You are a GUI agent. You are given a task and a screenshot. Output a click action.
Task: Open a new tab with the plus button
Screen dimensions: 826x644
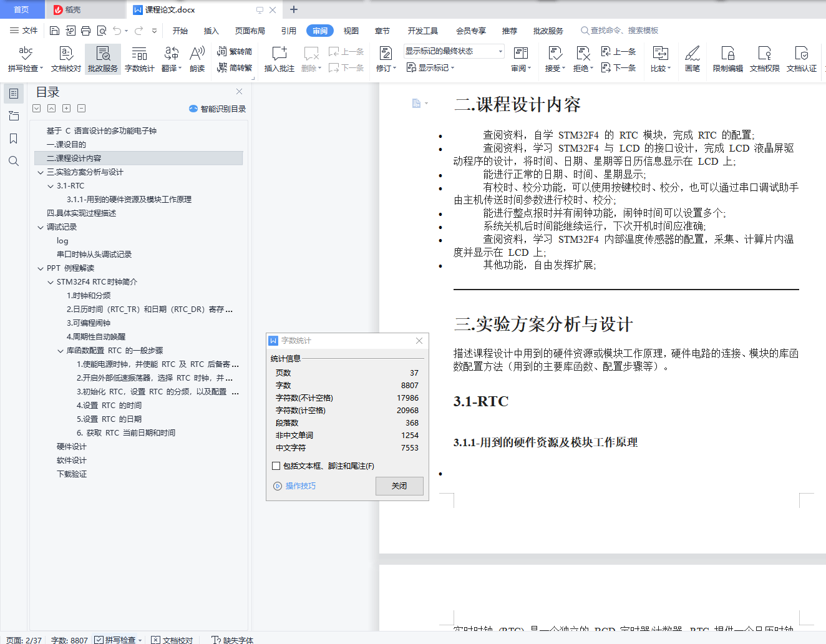294,9
